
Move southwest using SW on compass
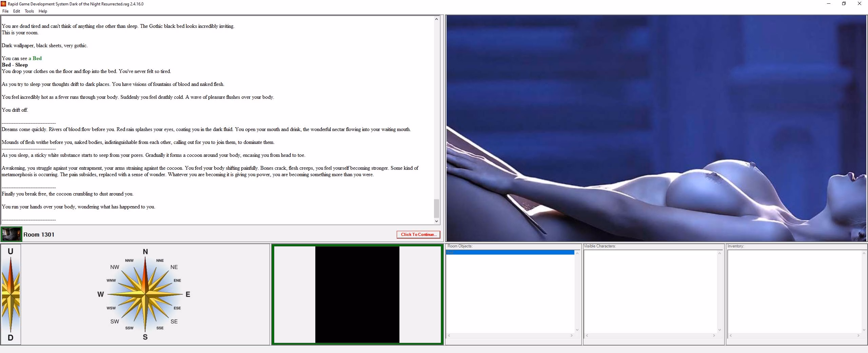point(115,321)
